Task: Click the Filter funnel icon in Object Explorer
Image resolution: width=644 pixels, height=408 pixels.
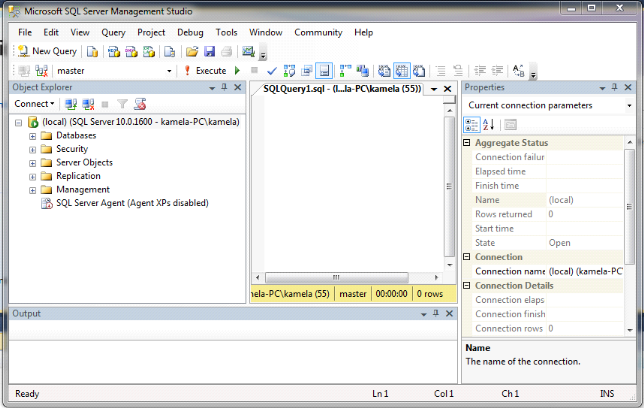Action: (x=122, y=104)
